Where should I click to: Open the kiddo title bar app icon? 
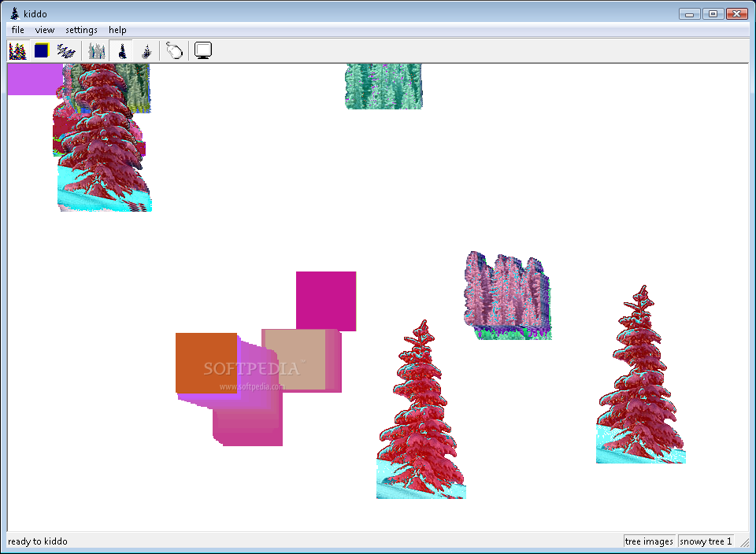[x=15, y=13]
